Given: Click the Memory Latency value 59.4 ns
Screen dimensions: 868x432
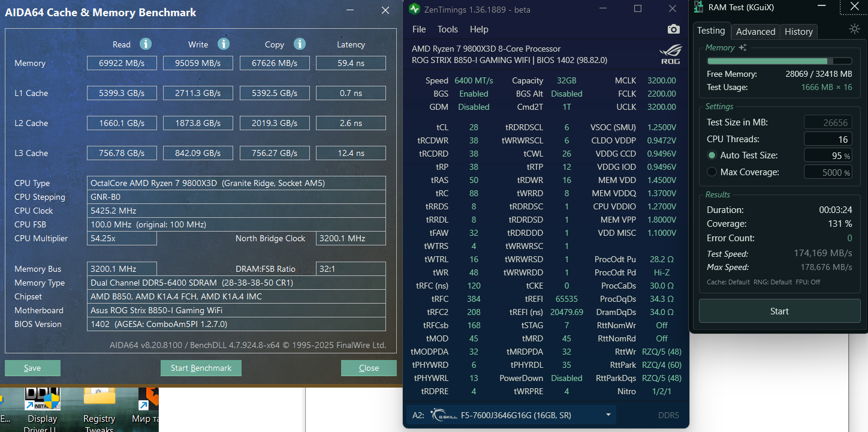Looking at the screenshot, I should click(351, 63).
